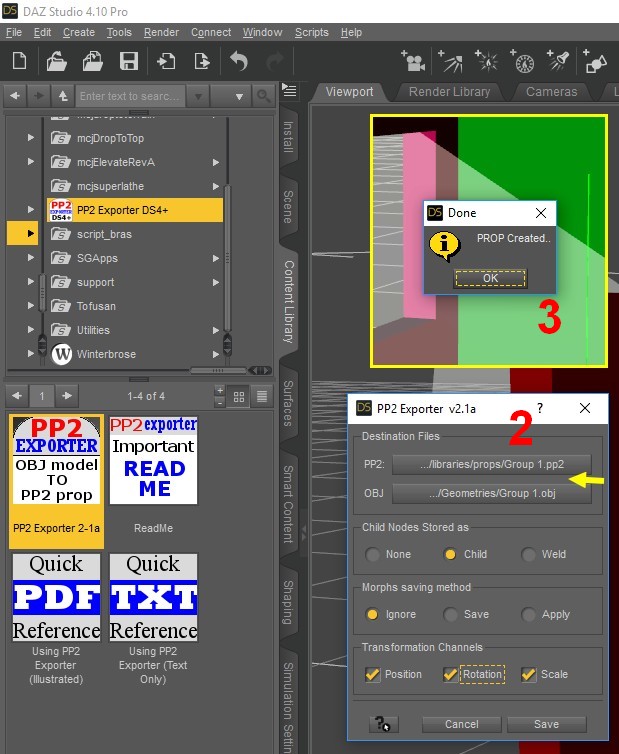Switch content view to icon grid

tap(239, 396)
